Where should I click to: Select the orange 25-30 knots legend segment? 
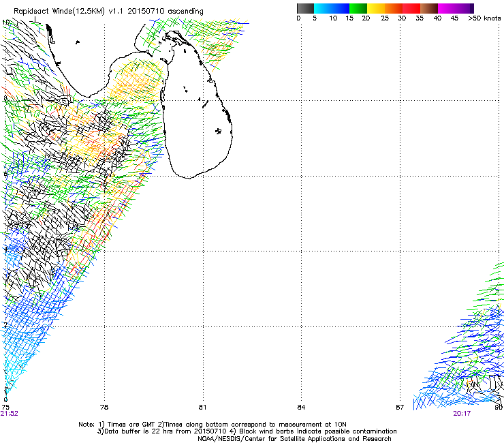394,8
